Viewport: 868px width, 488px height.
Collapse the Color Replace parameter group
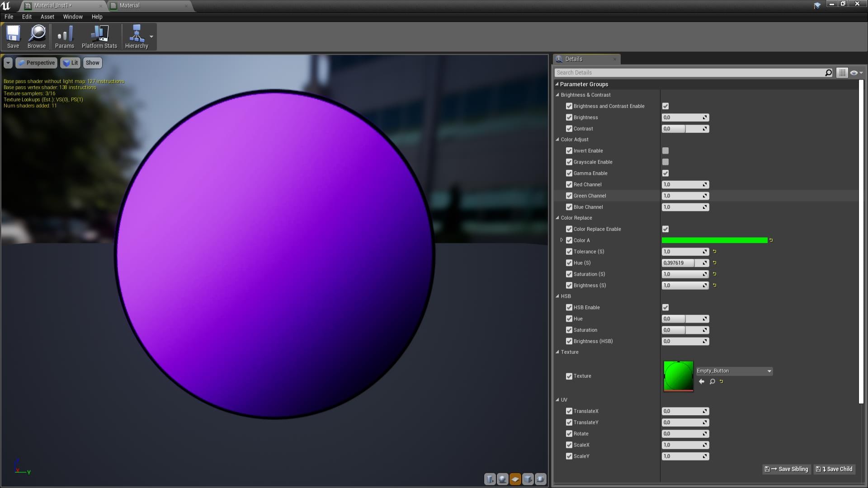point(557,218)
